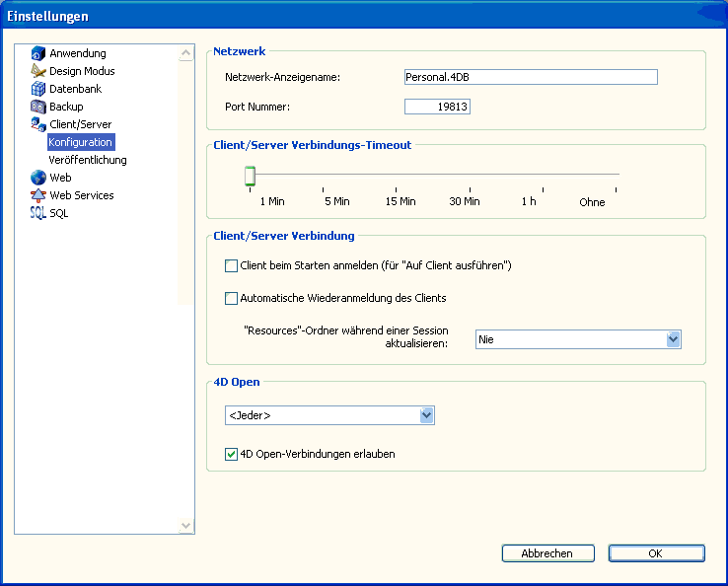Click the Netzwerk-Anzeigename text field

(531, 77)
